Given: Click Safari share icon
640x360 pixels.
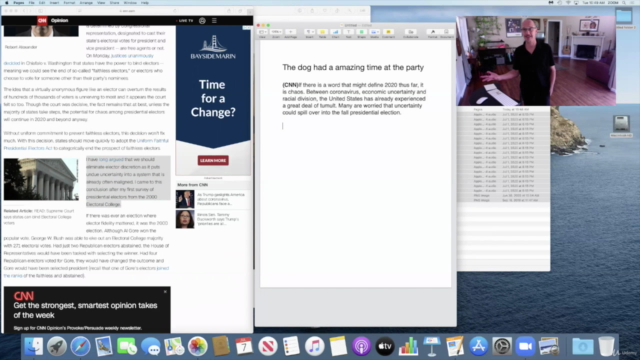Looking at the screenshot, I should point(229,11).
